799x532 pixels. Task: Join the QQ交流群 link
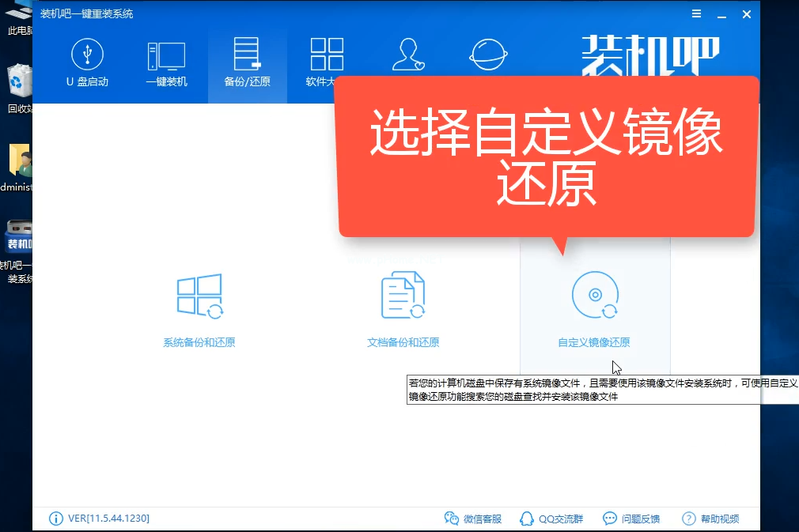point(551,519)
